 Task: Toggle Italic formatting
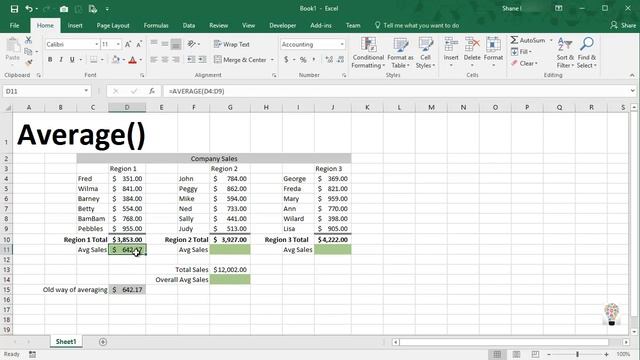click(61, 60)
